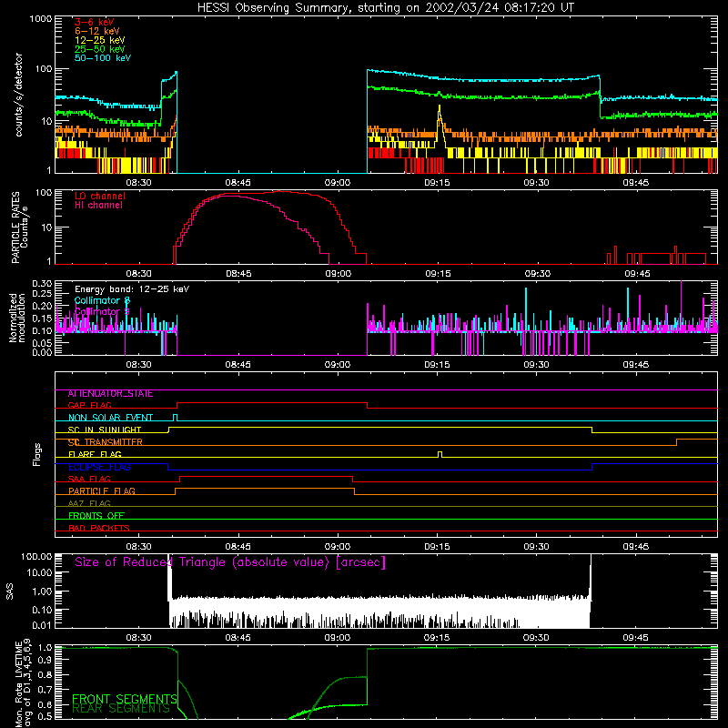This screenshot has width=728, height=728.
Task: Select the 'BAD_PACKETS' flag label
Action: (99, 529)
